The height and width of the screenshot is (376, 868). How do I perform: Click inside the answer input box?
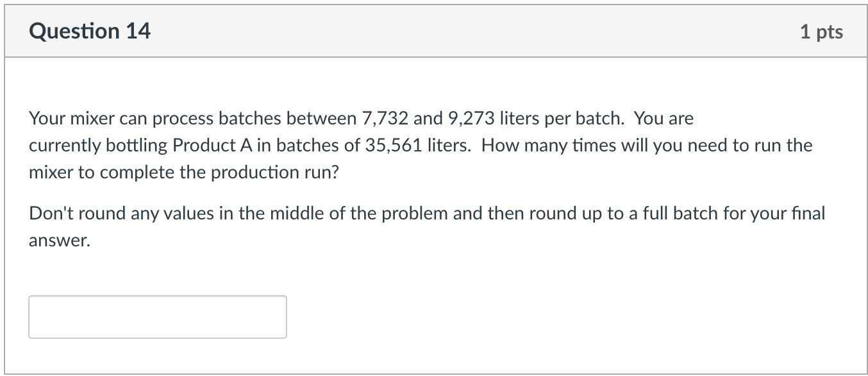pyautogui.click(x=157, y=316)
